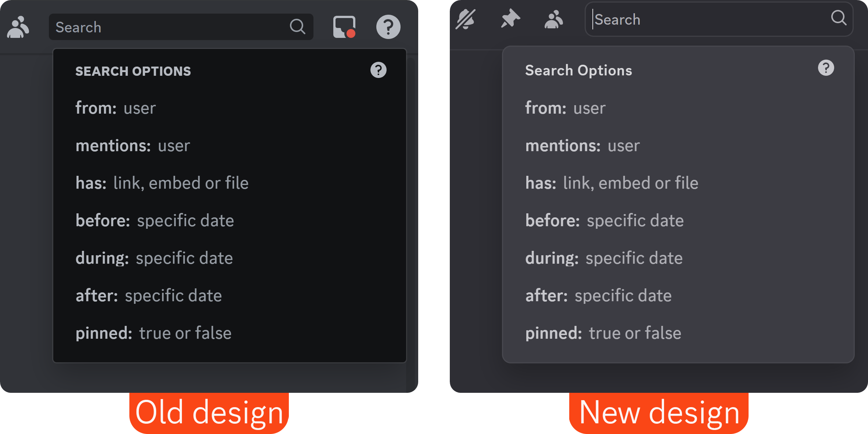Screen dimensions: 868x434
Task: Select the during: specific date search option
Action: pyautogui.click(x=154, y=257)
